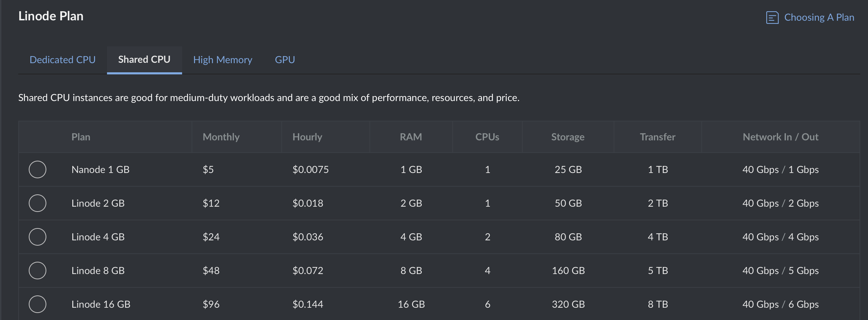868x320 pixels.
Task: Click the Choosing A Plan document icon
Action: [772, 18]
